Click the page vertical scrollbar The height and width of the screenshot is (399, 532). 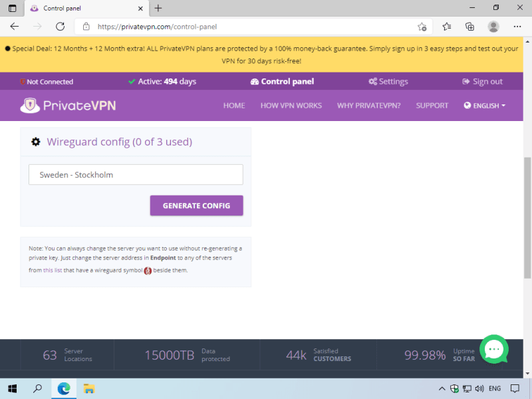coord(527,219)
